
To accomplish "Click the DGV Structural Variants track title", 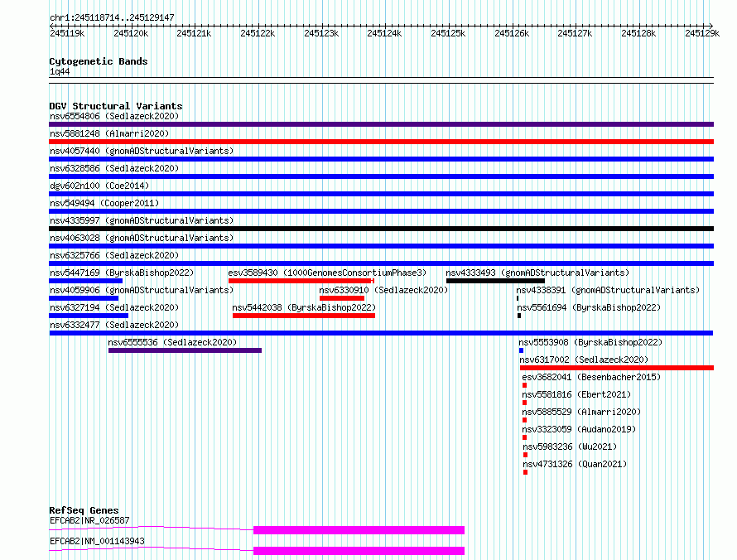I will click(116, 106).
